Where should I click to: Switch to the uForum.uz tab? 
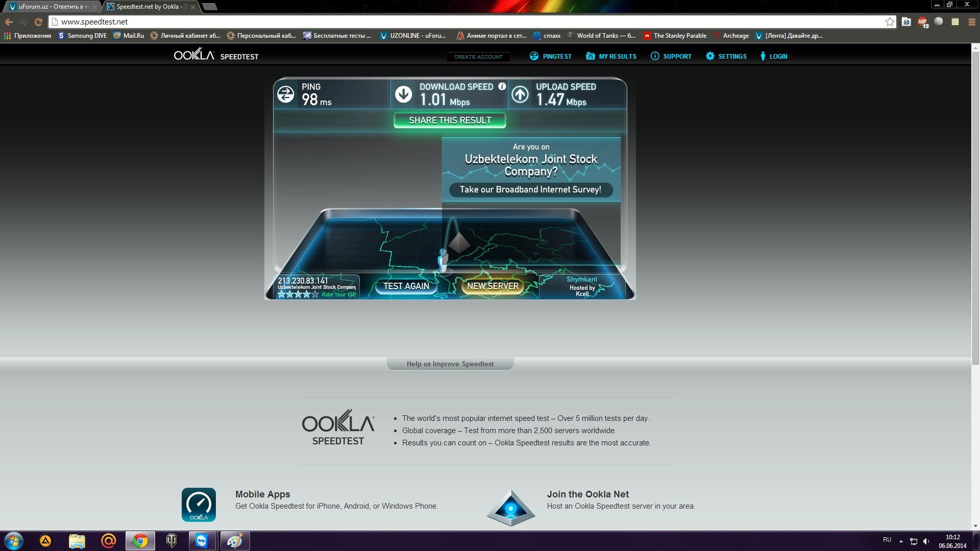pyautogui.click(x=51, y=7)
